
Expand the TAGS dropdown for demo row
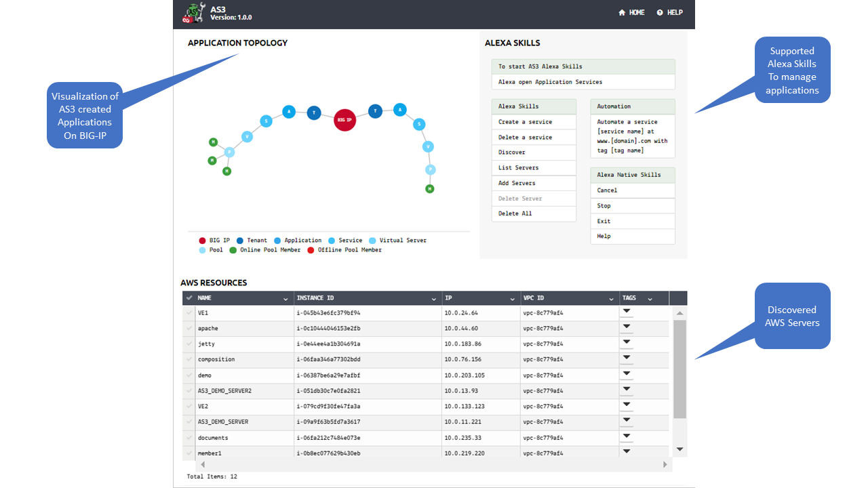click(x=627, y=373)
